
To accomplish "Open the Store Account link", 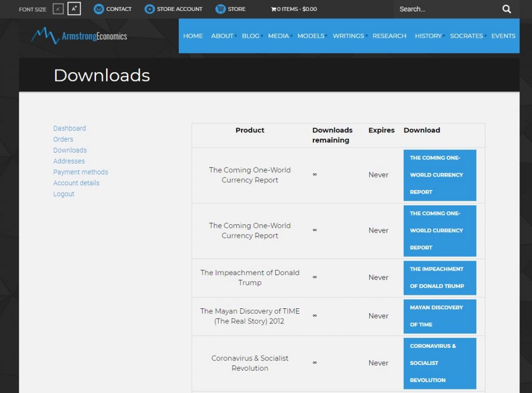I will [179, 9].
